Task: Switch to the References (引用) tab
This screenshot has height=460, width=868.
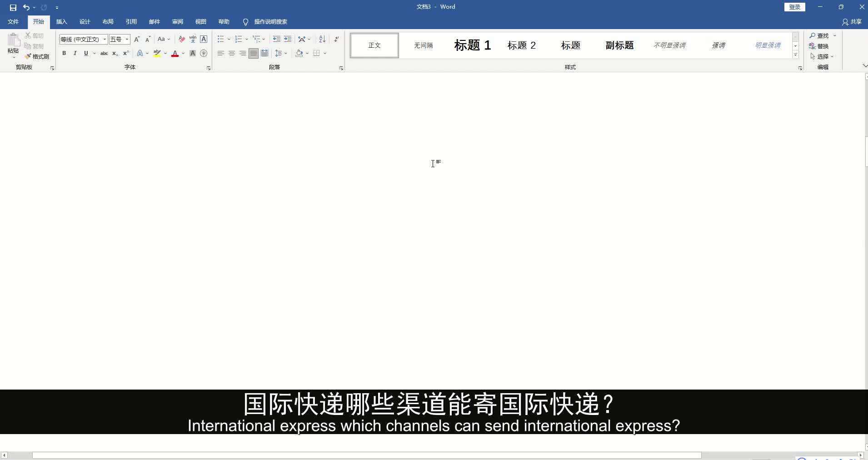Action: (x=131, y=22)
